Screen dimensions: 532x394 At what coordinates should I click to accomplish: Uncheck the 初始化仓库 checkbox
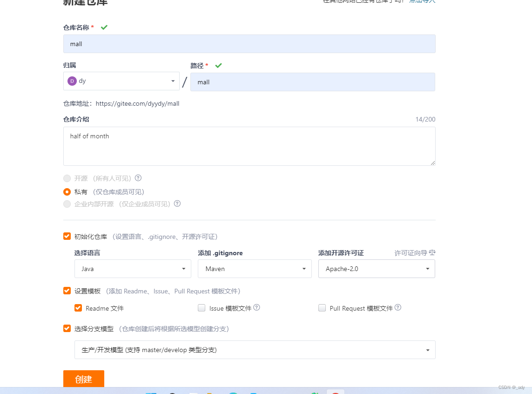tap(67, 236)
